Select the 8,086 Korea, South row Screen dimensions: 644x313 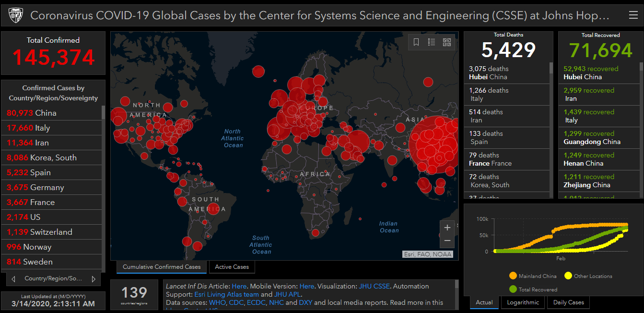pos(52,157)
